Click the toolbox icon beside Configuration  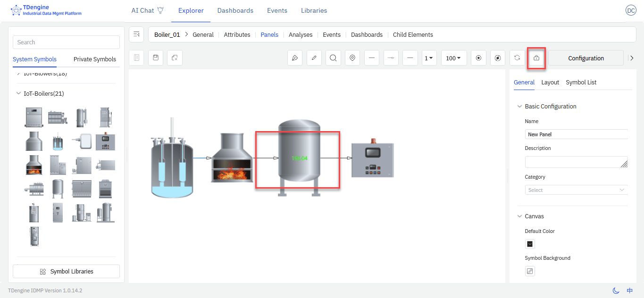536,58
